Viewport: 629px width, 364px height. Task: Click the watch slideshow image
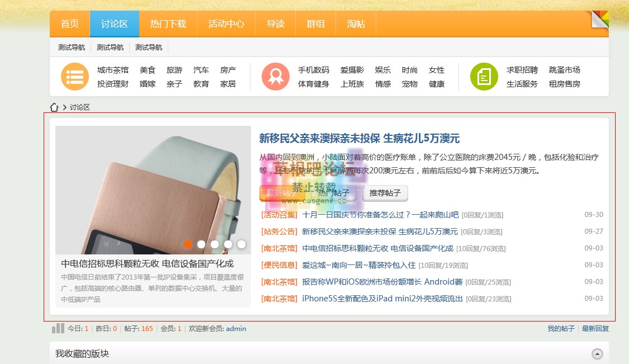point(153,185)
